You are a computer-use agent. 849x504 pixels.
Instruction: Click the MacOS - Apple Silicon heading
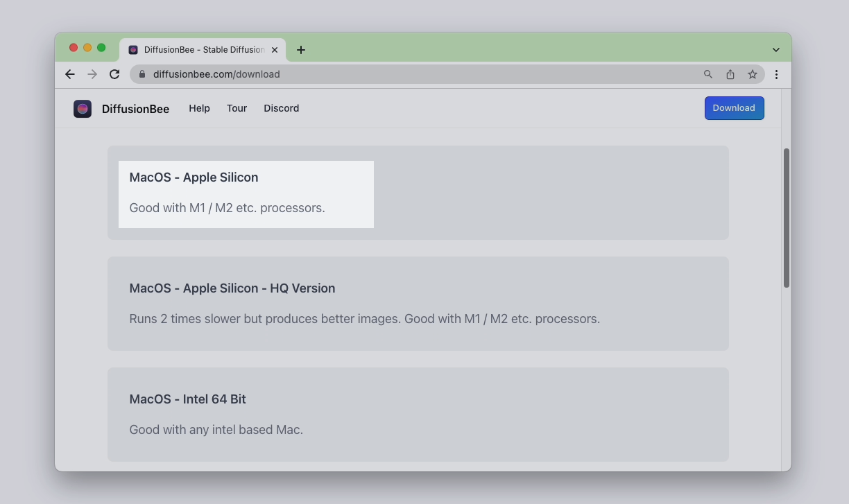[x=194, y=177]
